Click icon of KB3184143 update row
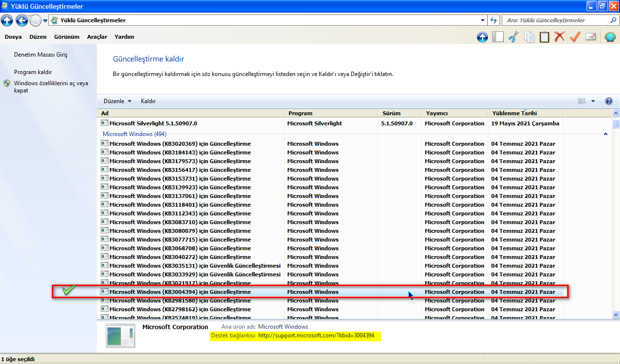The width and height of the screenshot is (620, 364). pyautogui.click(x=104, y=152)
